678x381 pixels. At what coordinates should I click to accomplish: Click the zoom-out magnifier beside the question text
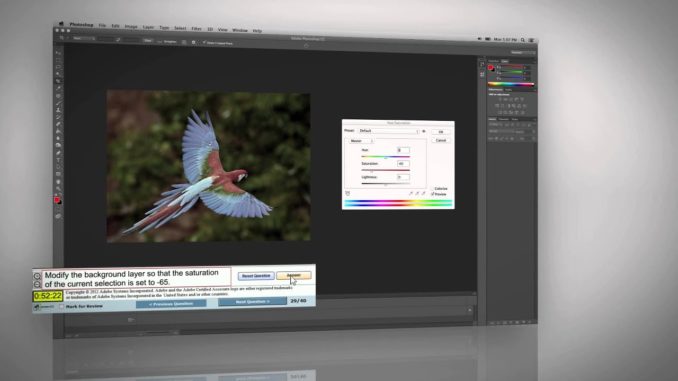[x=37, y=285]
